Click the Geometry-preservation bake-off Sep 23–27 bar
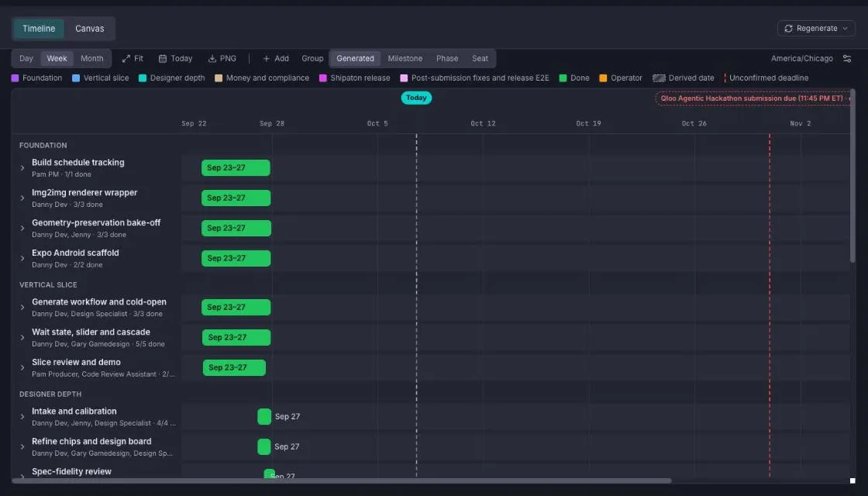 point(236,228)
